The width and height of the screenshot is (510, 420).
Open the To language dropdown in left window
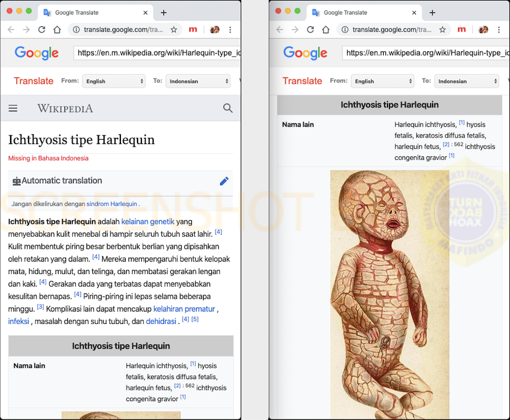tap(198, 81)
